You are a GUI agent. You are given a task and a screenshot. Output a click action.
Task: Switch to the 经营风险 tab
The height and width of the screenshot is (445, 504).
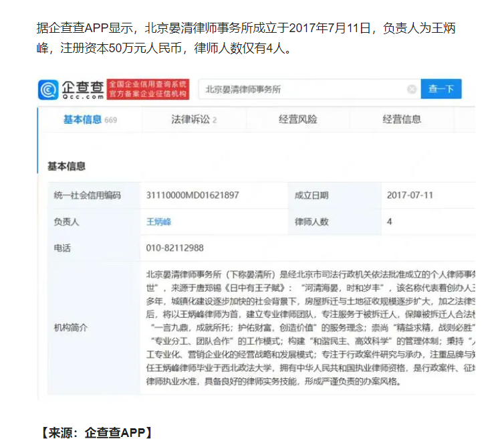click(298, 120)
